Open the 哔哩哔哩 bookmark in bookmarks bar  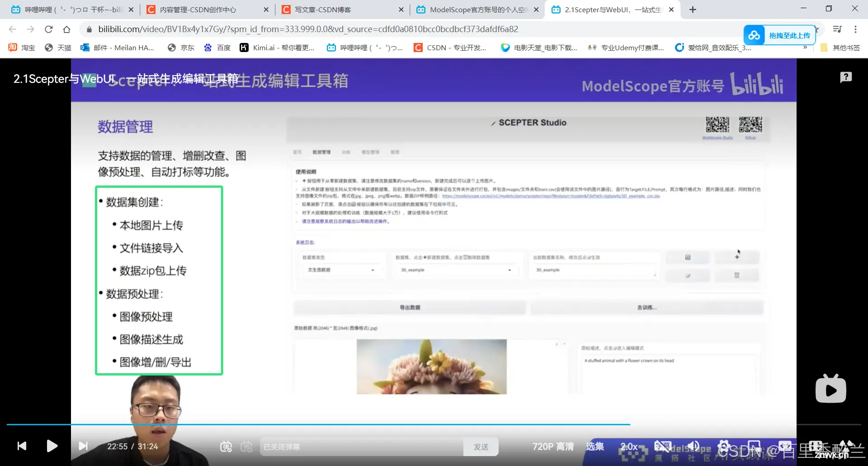coord(364,48)
